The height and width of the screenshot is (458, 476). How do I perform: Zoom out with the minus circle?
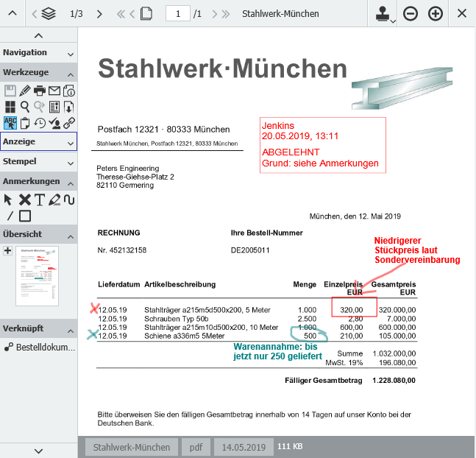[411, 14]
